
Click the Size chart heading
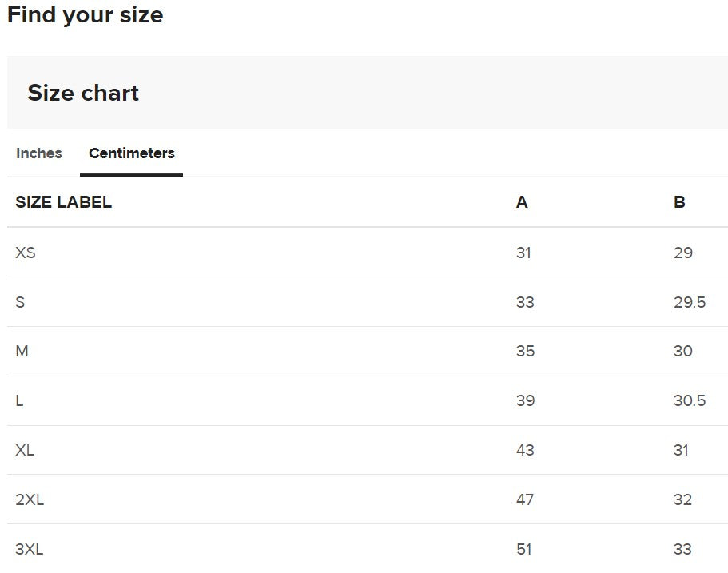click(x=83, y=93)
